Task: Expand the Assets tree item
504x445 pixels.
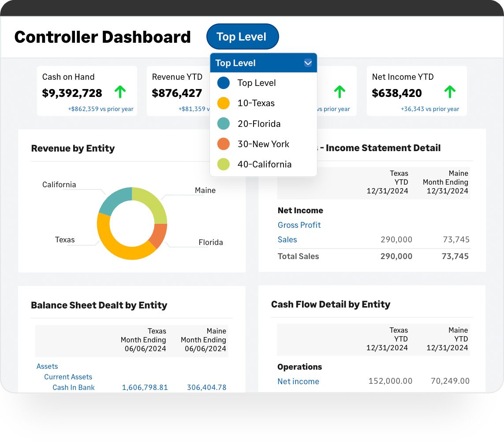Action: click(x=47, y=366)
